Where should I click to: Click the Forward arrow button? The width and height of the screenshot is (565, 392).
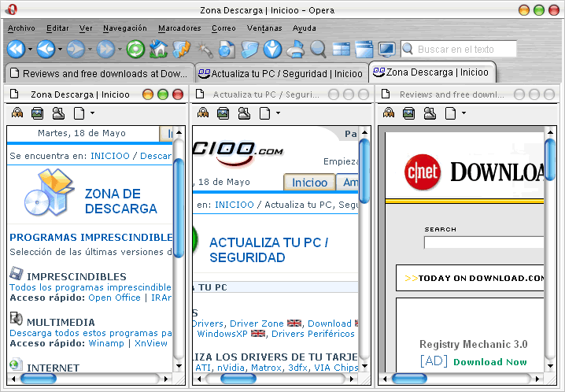[76, 49]
